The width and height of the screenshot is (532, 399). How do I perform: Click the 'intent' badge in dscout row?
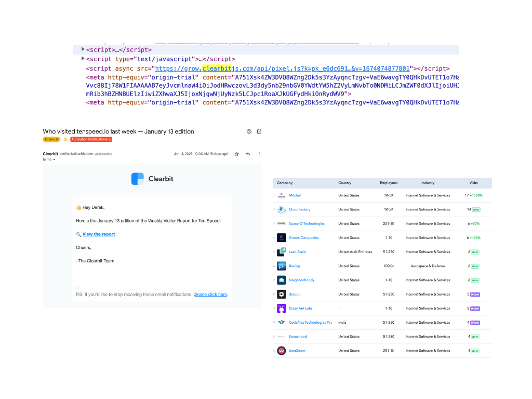(x=475, y=295)
